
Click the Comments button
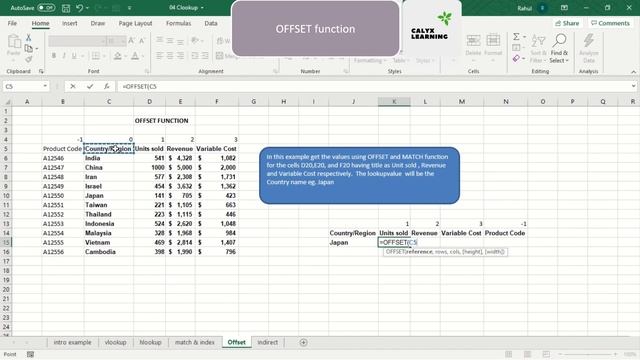point(610,23)
